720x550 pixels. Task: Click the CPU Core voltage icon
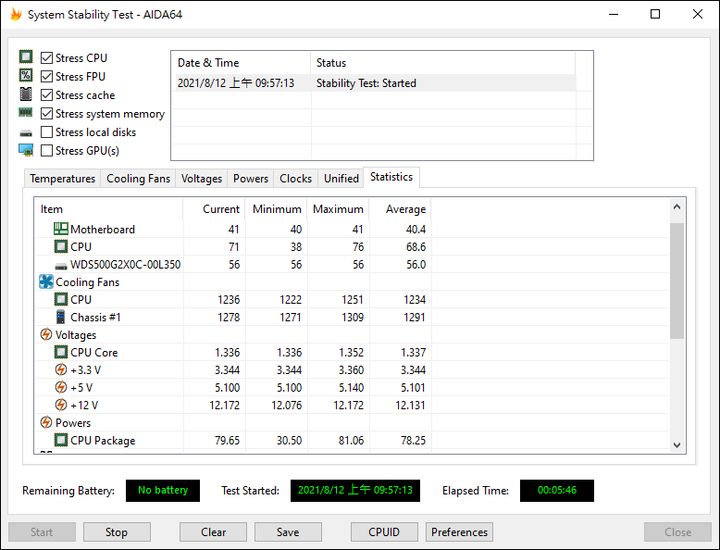61,352
